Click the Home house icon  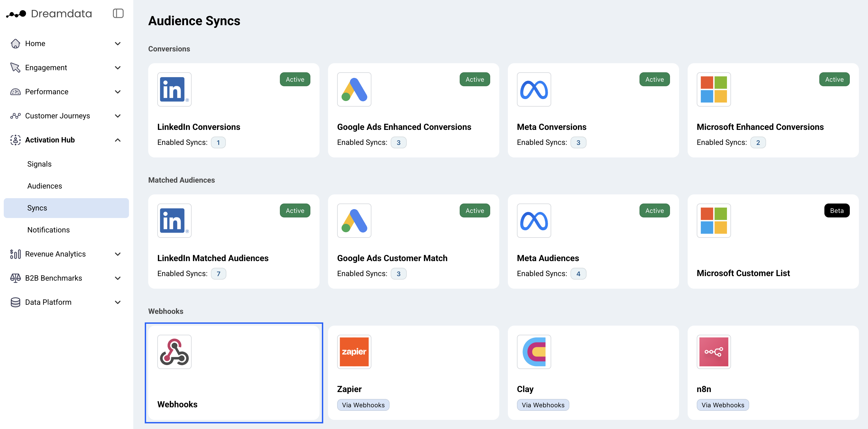[x=16, y=43]
